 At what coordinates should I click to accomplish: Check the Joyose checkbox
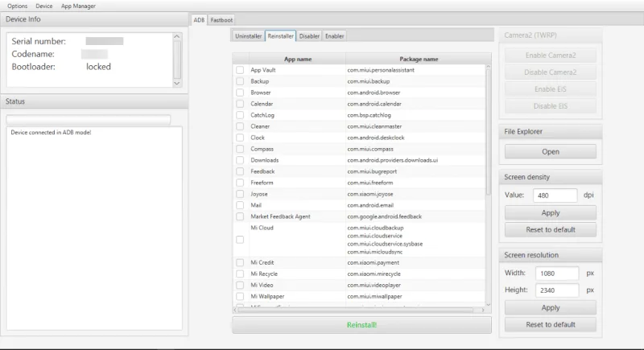(240, 194)
